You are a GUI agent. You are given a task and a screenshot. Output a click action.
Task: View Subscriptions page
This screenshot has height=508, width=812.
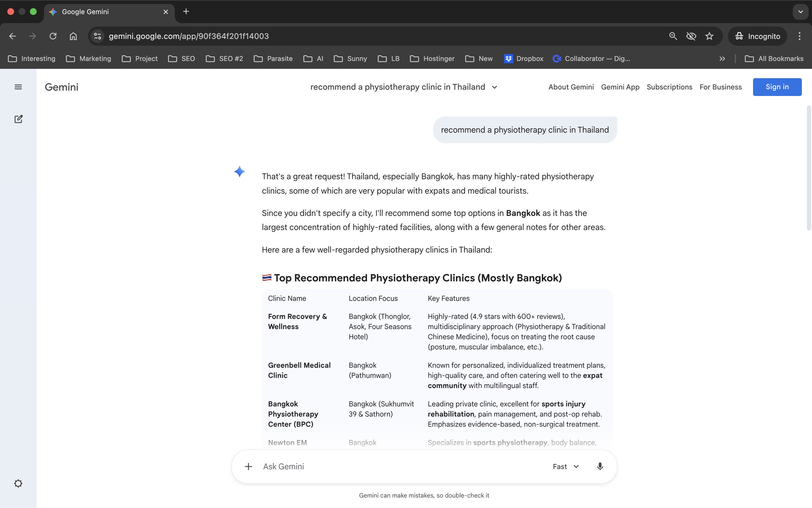click(669, 87)
